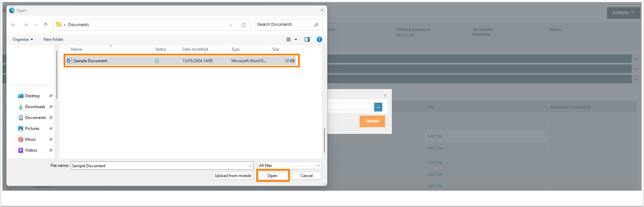This screenshot has height=207, width=644.
Task: Click the Open button
Action: (x=273, y=176)
